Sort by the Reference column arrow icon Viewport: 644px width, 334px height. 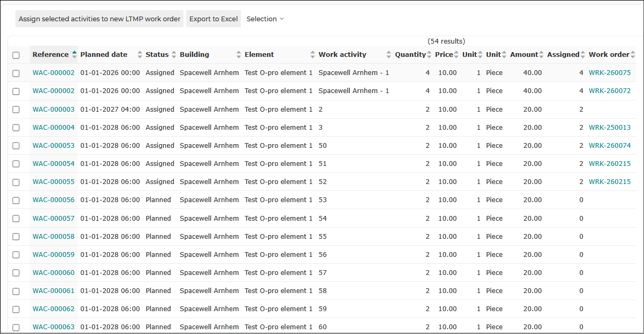coord(74,54)
